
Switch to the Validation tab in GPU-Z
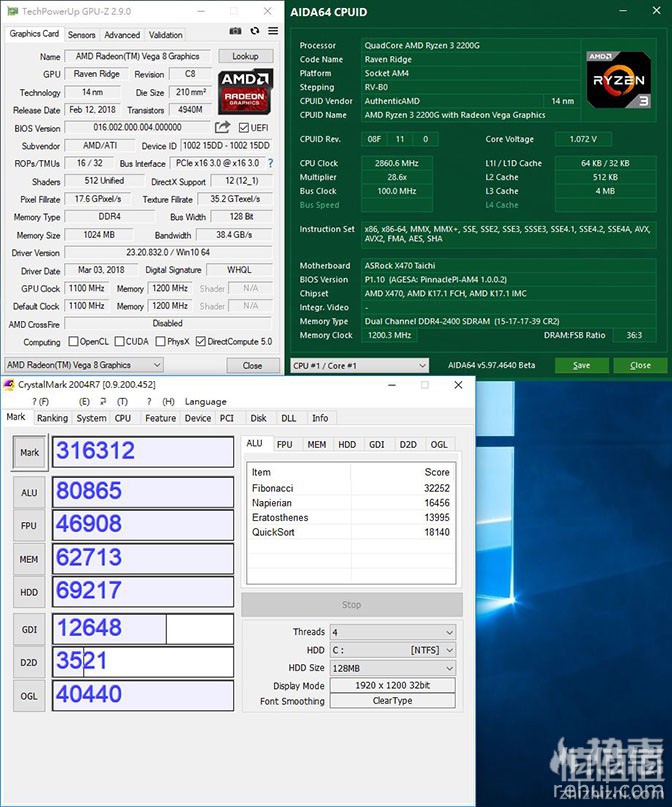[166, 35]
